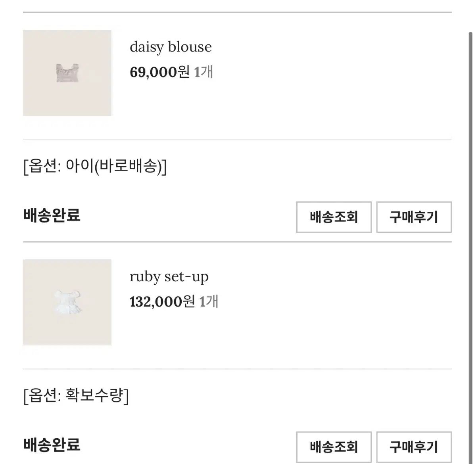This screenshot has width=476, height=464.
Task: Click the divider line above ruby set-up
Action: click(237, 242)
